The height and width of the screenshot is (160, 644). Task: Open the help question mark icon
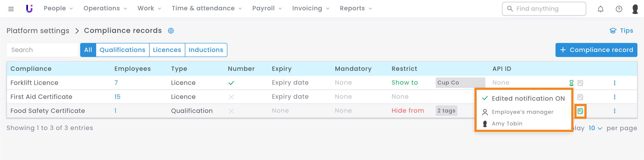pyautogui.click(x=619, y=9)
